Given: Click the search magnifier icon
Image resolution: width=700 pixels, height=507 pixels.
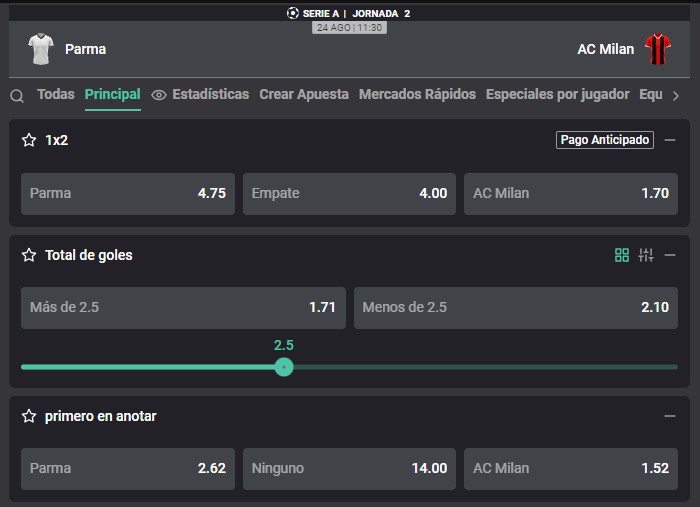Looking at the screenshot, I should point(17,96).
